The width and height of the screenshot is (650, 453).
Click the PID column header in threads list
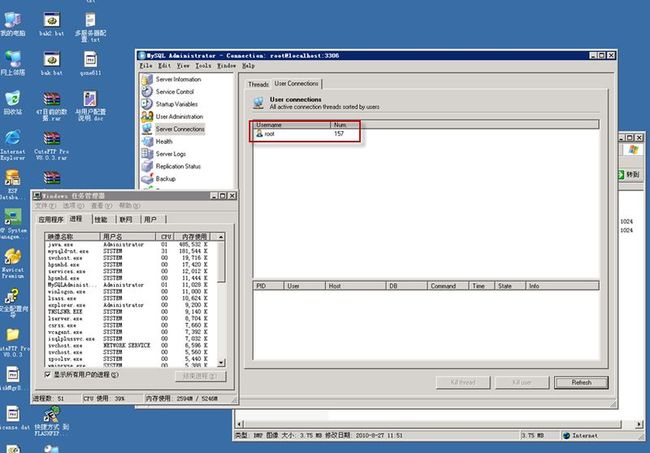pos(268,286)
